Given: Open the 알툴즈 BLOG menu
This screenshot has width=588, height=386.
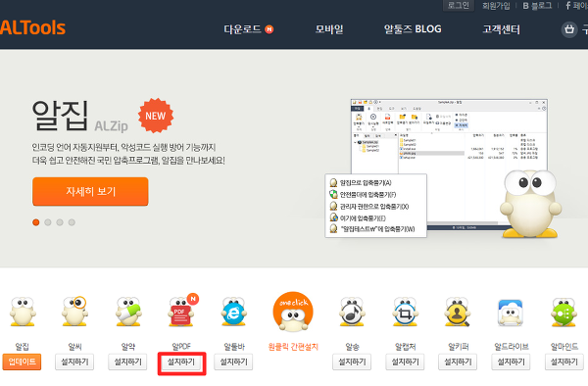Looking at the screenshot, I should (413, 29).
